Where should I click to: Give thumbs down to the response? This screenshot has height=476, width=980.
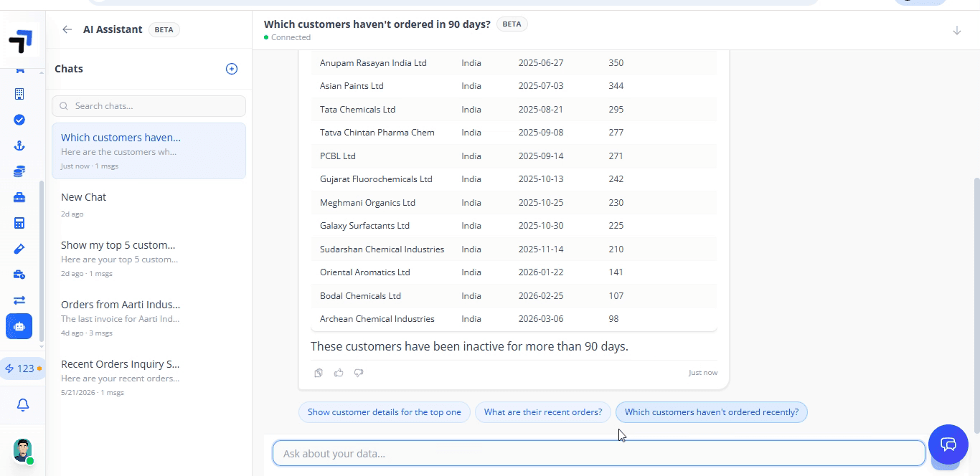[x=359, y=373]
